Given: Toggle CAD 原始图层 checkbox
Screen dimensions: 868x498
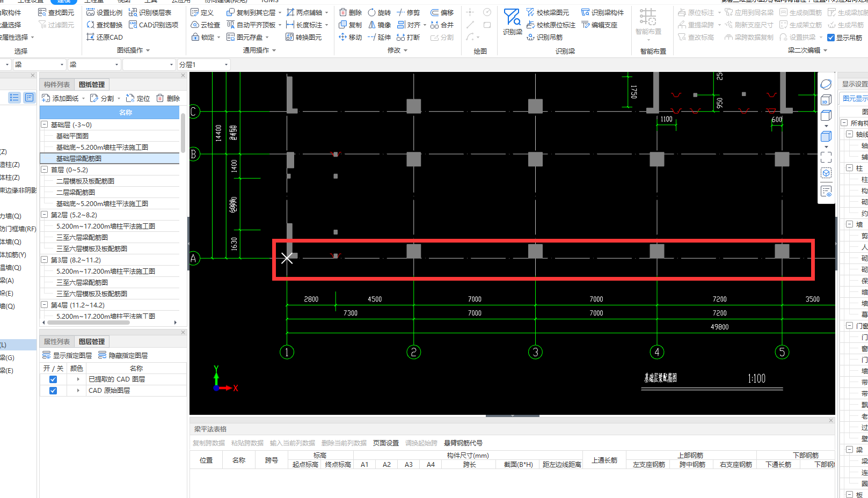Looking at the screenshot, I should (x=53, y=391).
